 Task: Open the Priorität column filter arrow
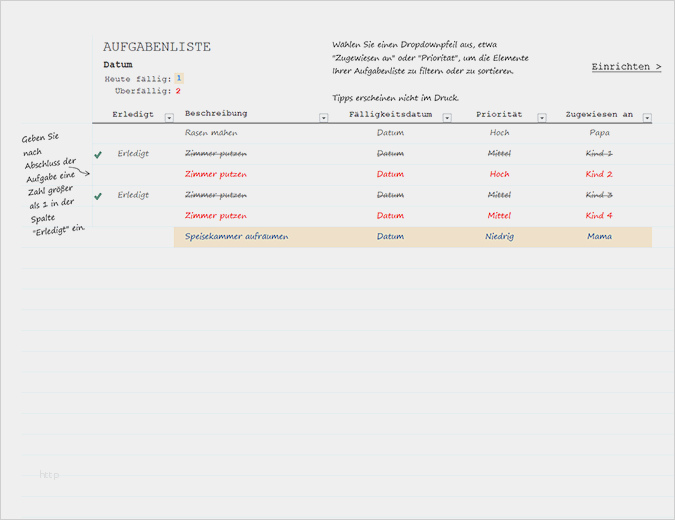(x=542, y=118)
